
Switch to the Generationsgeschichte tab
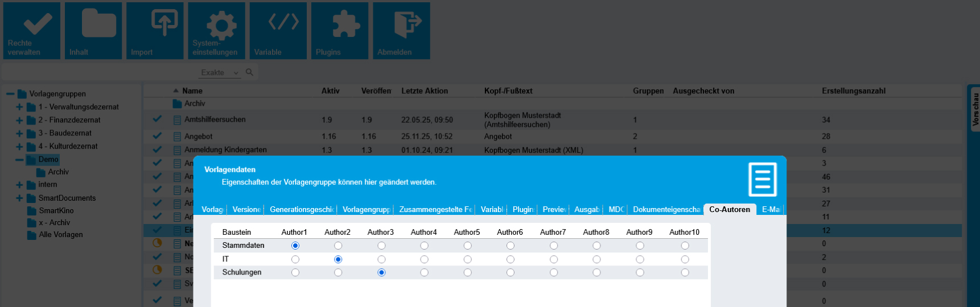(301, 209)
